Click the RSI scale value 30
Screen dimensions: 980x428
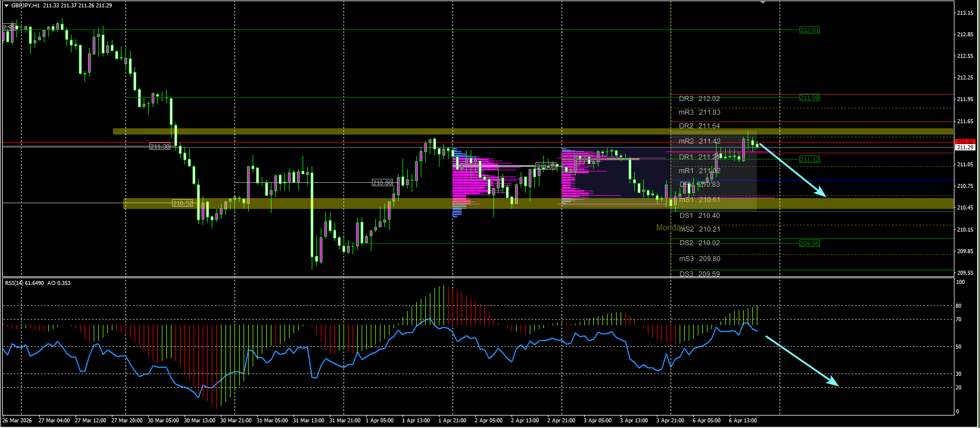pyautogui.click(x=958, y=374)
